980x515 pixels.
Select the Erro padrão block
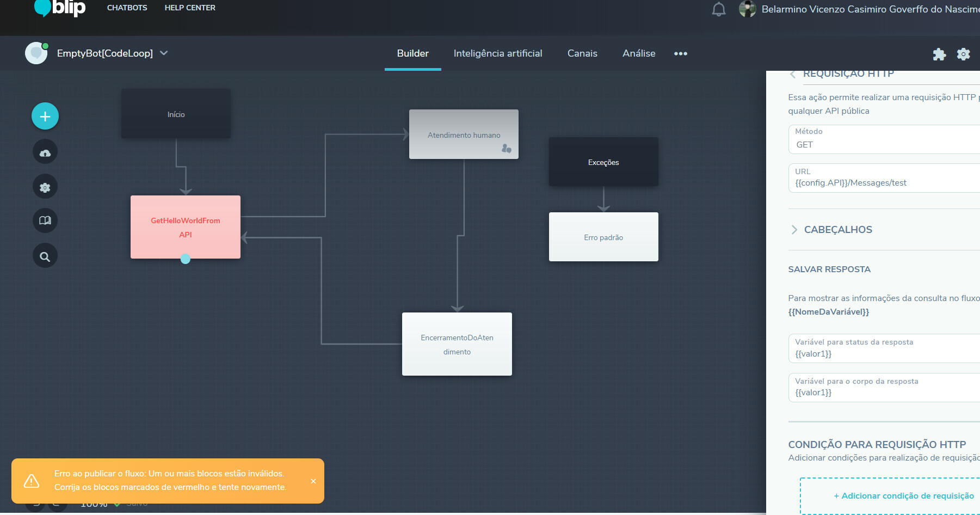point(603,237)
